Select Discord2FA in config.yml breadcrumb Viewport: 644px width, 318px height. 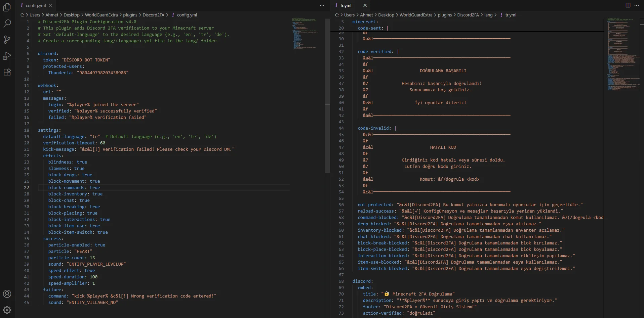click(153, 15)
